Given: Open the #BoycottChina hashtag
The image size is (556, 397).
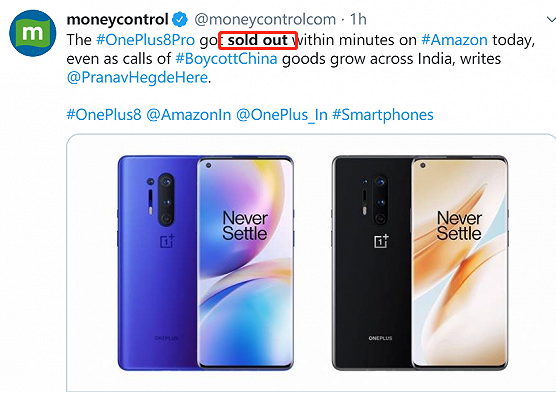Looking at the screenshot, I should [x=226, y=58].
